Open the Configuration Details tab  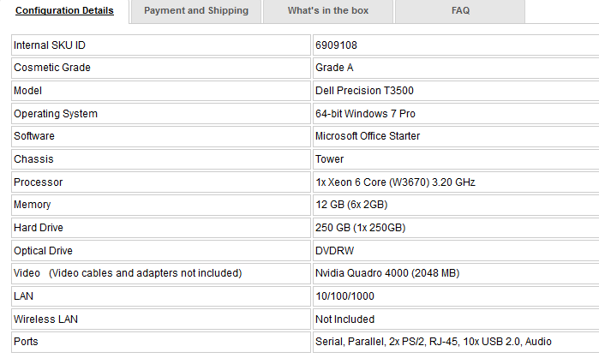pos(64,10)
